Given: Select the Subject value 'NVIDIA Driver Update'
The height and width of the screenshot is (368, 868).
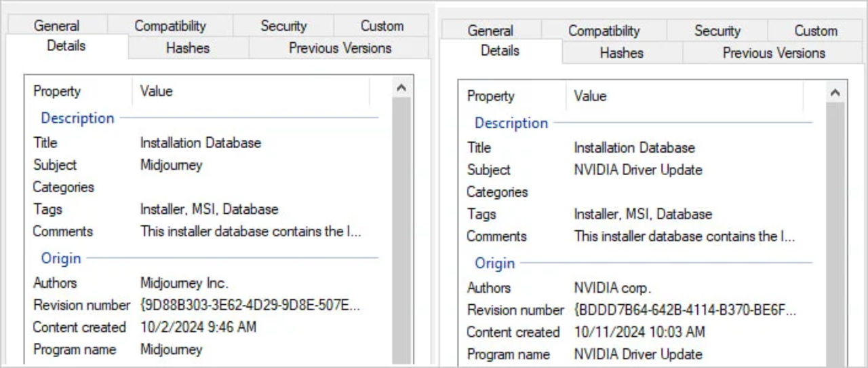Looking at the screenshot, I should pos(638,170).
